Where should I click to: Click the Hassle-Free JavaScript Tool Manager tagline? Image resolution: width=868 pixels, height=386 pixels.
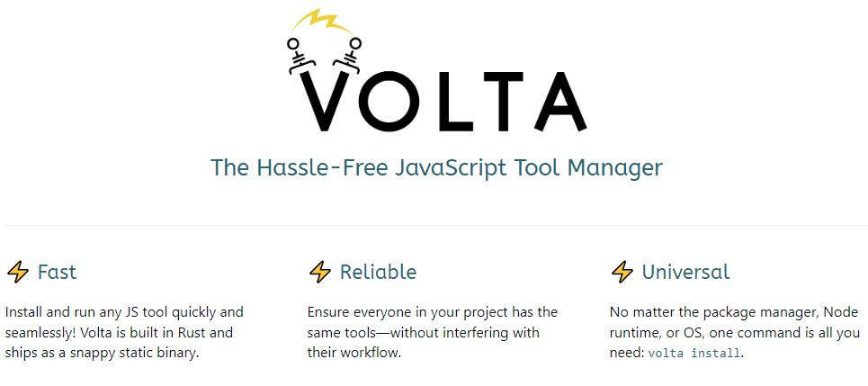(436, 167)
